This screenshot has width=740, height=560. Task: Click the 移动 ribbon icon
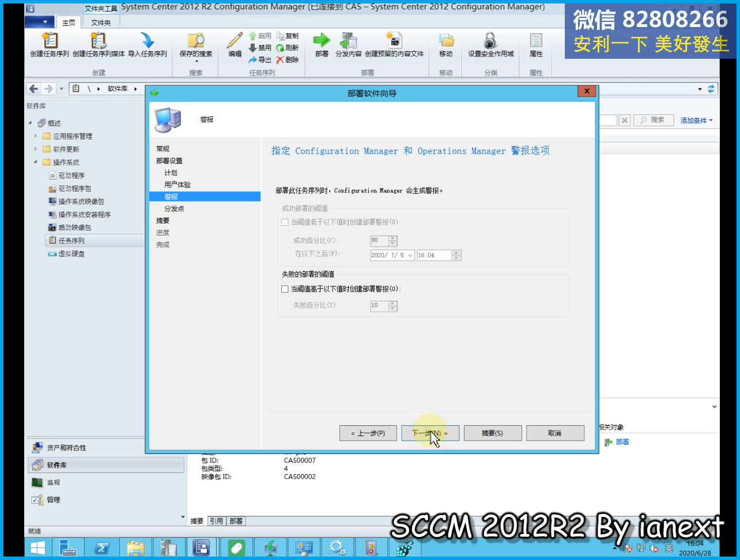click(446, 40)
